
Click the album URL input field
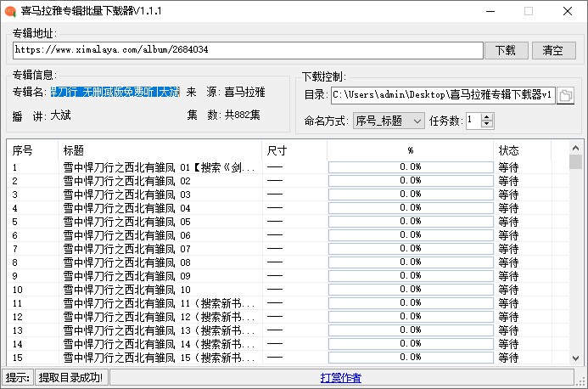click(x=247, y=51)
